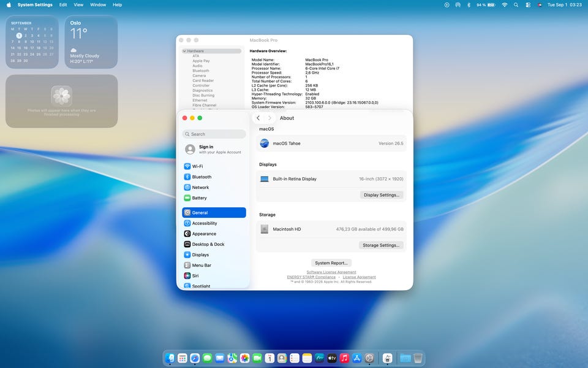Select Displays in the settings sidebar
Screen dimensions: 588x368
[x=214, y=255]
